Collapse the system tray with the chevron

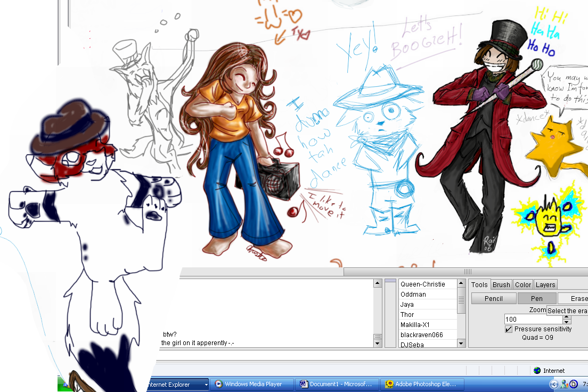tap(554, 384)
